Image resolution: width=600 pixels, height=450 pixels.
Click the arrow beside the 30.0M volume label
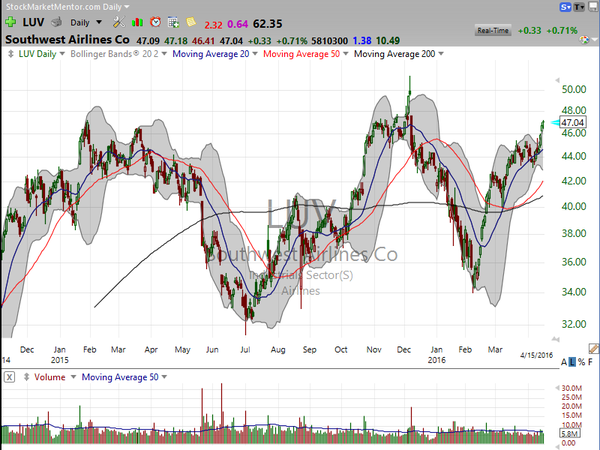(558, 388)
